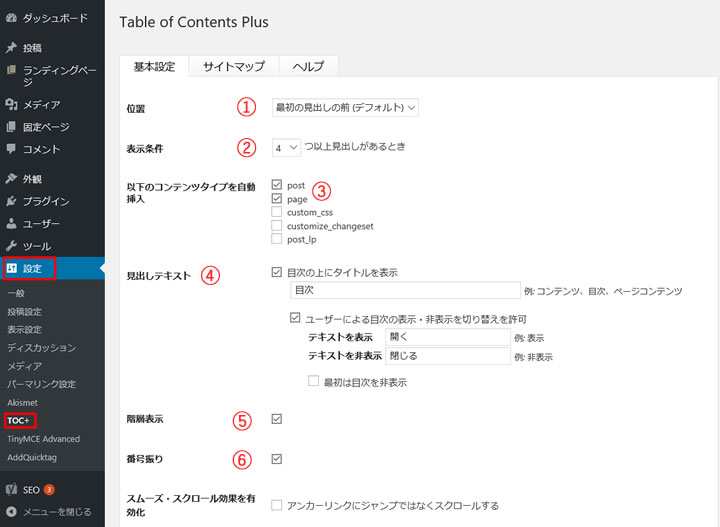This screenshot has height=527, width=720.
Task: Open TinyMCE Advanced settings link
Action: [x=44, y=439]
